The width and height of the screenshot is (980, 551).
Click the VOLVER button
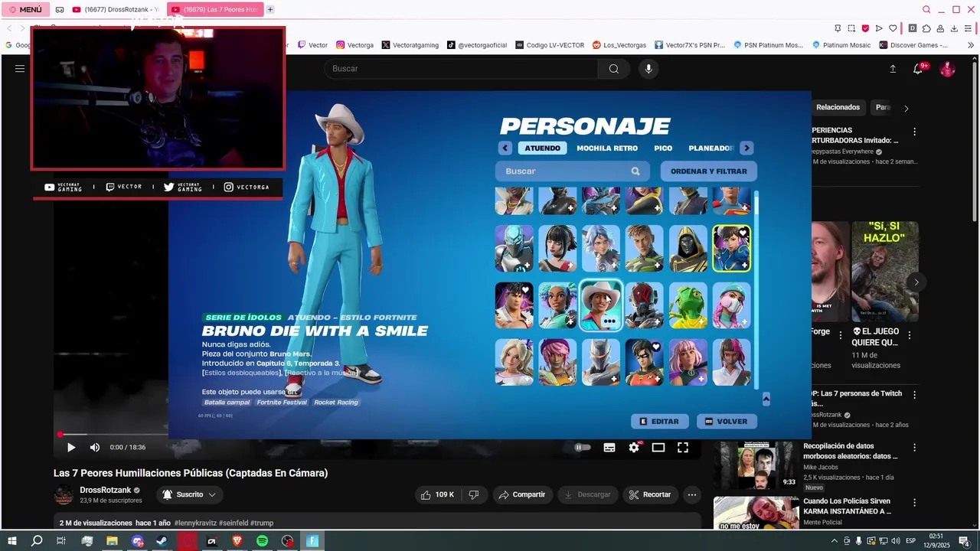tap(727, 422)
